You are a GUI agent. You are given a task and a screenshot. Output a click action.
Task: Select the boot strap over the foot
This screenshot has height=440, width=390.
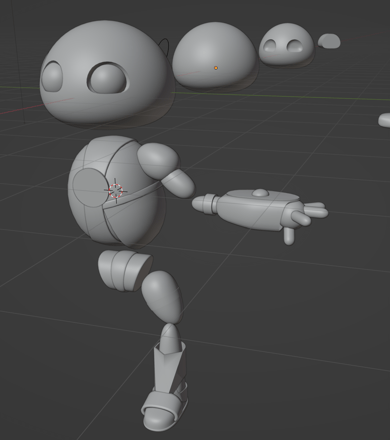(x=163, y=404)
